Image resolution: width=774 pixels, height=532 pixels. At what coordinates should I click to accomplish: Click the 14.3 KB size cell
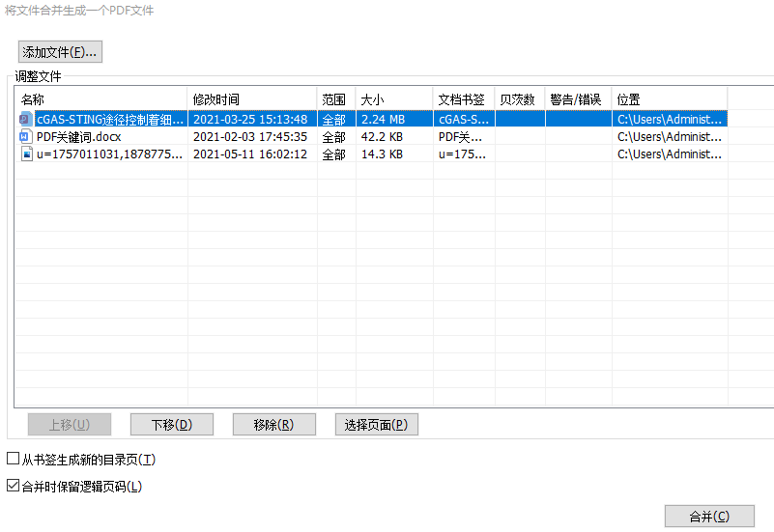point(382,154)
